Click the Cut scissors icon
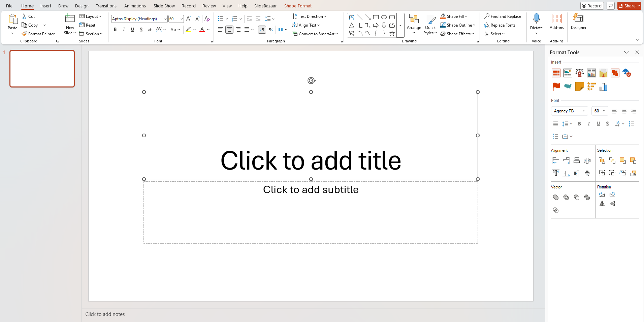This screenshot has width=644, height=322. click(24, 16)
